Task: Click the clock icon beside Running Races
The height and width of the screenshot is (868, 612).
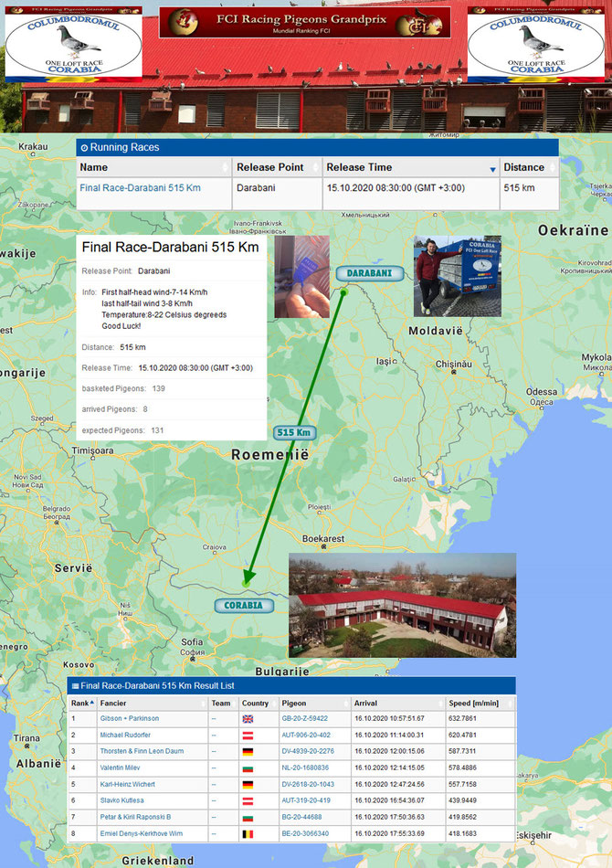Action: [x=84, y=148]
